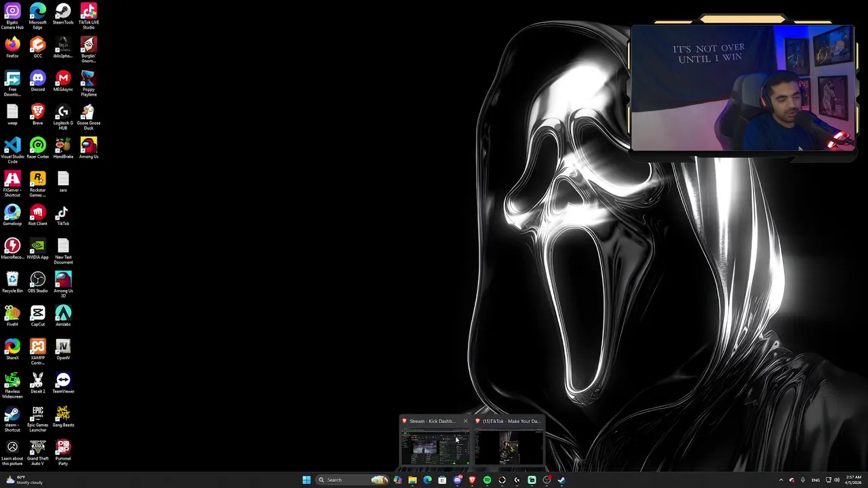868x488 pixels.
Task: Select the Goose Goose Duck desktop icon
Action: pyautogui.click(x=89, y=117)
